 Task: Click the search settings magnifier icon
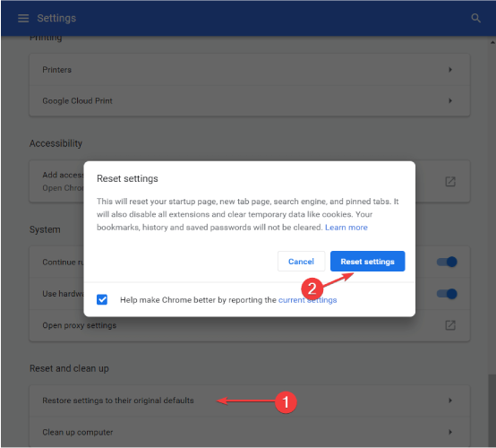pos(475,18)
